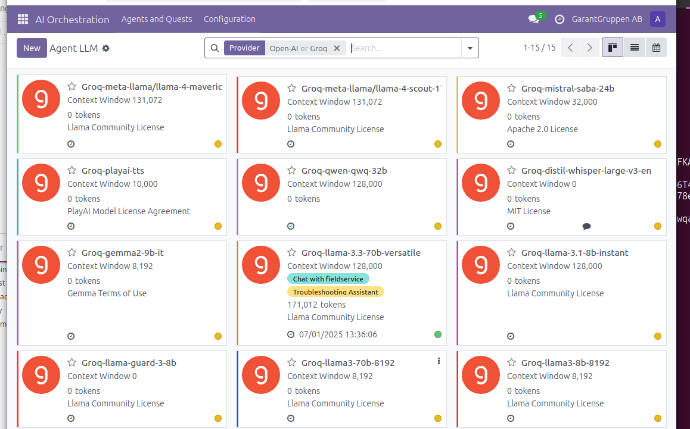690x429 pixels.
Task: Star the Groq-llama-3.3-70b-versatile card
Action: [292, 252]
